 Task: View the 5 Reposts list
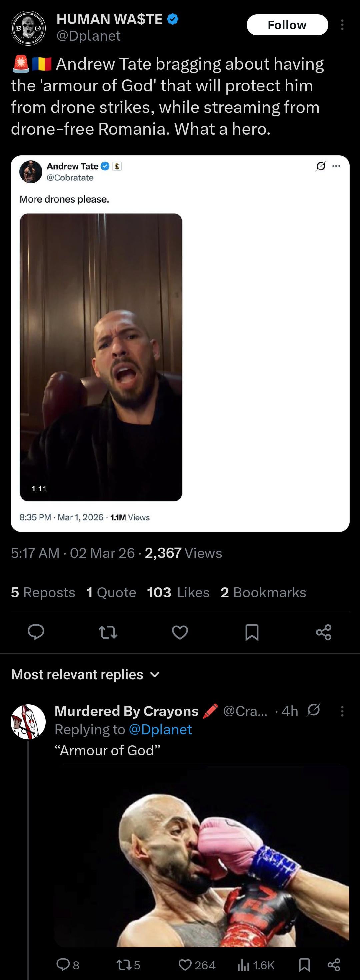[43, 592]
